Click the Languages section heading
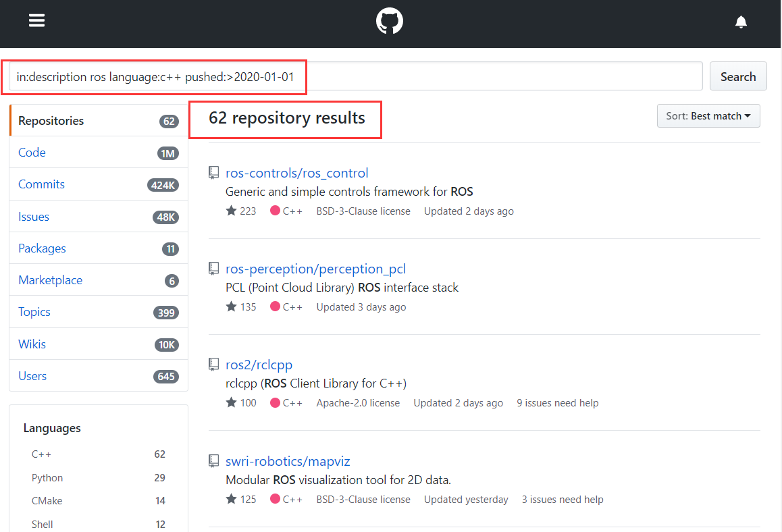Screen dimensions: 782x532 coord(52,428)
